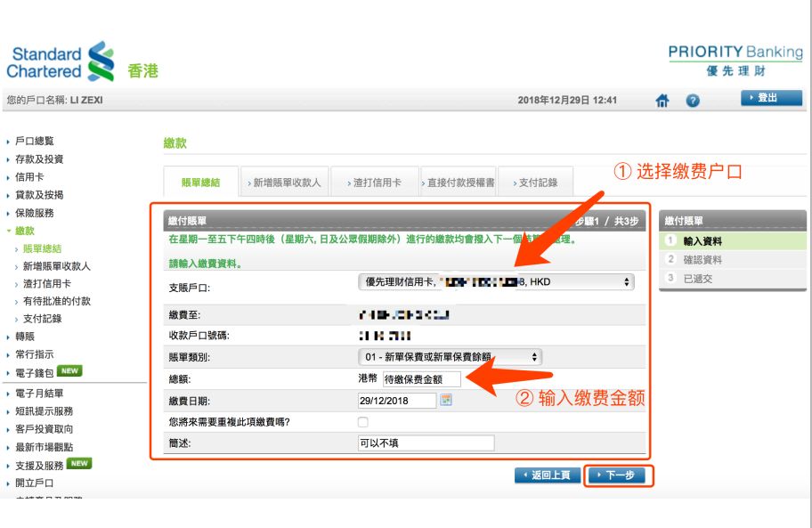Click the 下一步 next button
Screen dimensions: 812x528
(x=619, y=475)
